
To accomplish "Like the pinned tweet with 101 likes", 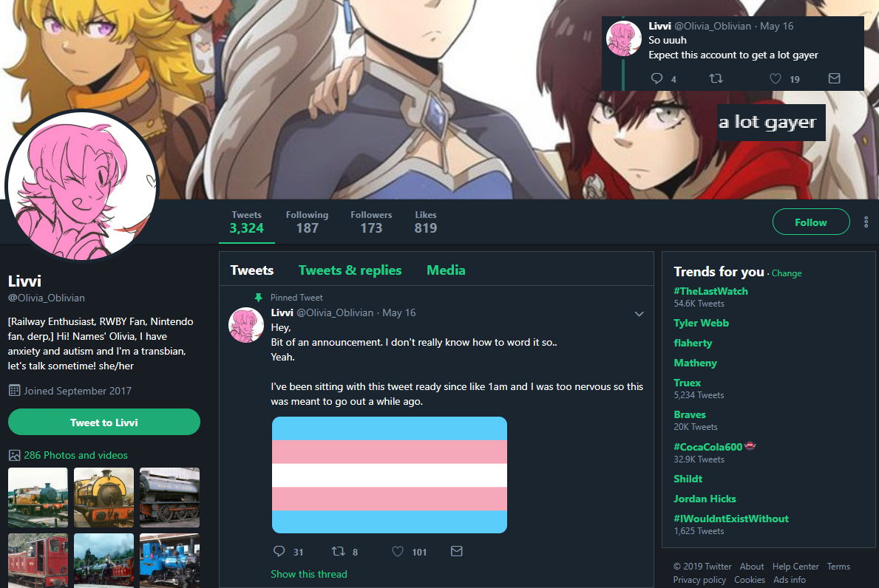I will coord(398,552).
